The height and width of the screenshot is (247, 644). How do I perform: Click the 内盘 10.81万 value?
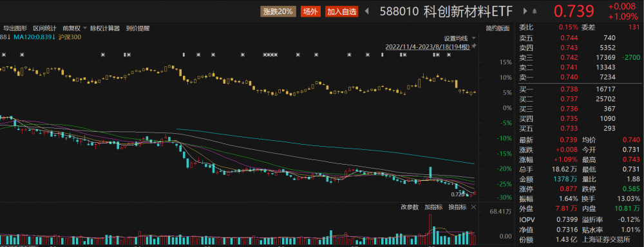tap(627, 209)
